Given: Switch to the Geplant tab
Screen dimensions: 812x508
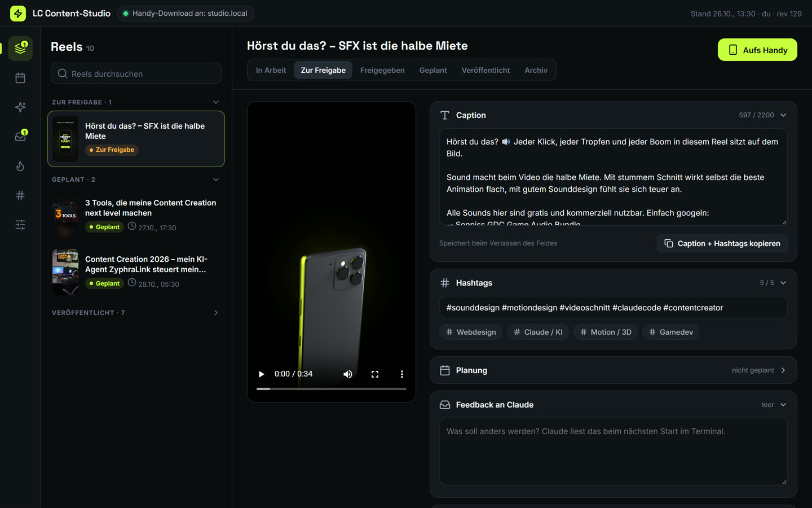Looking at the screenshot, I should 433,70.
